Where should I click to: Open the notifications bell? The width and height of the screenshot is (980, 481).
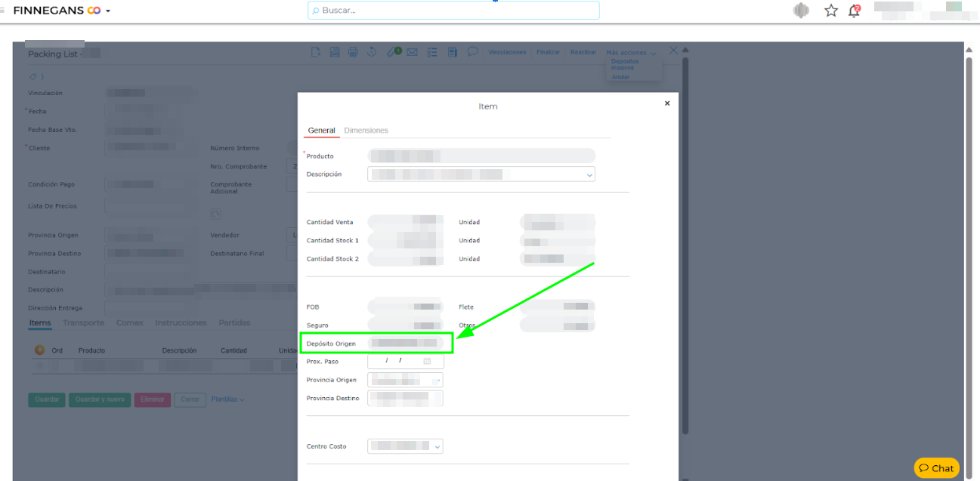click(x=854, y=11)
